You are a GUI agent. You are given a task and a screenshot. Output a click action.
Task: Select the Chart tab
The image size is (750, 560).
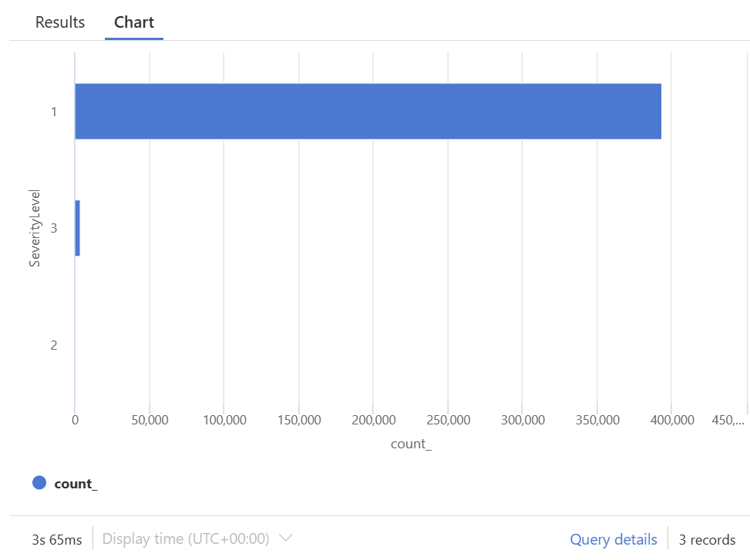point(134,22)
